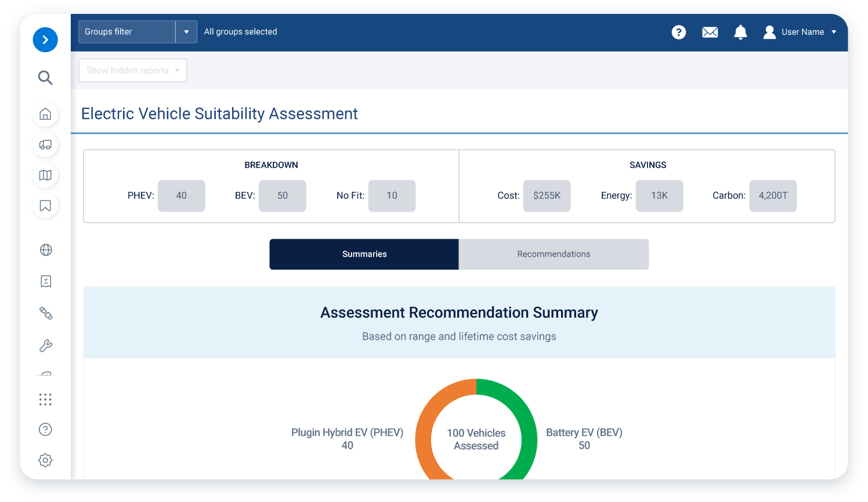Select the Summaries tab
868x502 pixels.
tap(364, 254)
